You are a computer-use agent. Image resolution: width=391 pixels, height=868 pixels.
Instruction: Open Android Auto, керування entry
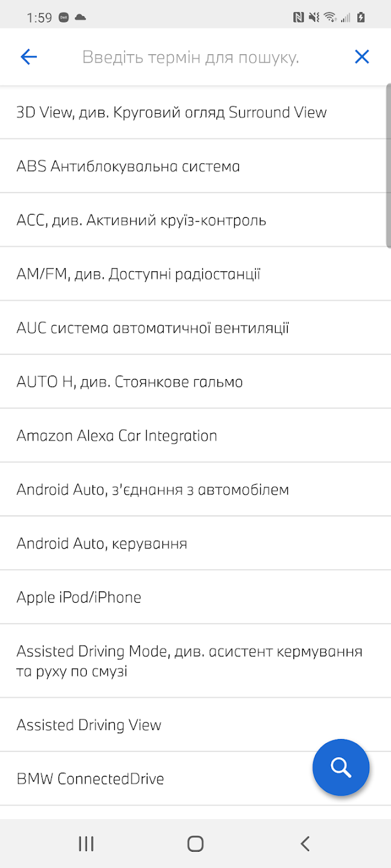pos(102,544)
